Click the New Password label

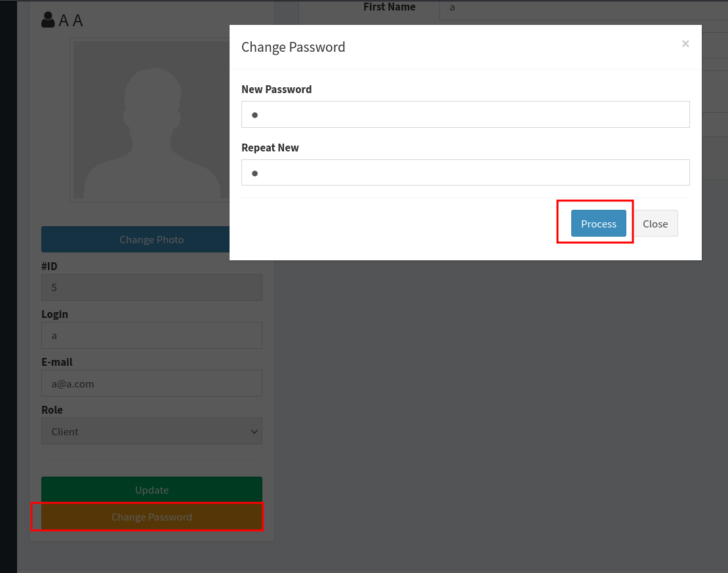276,89
